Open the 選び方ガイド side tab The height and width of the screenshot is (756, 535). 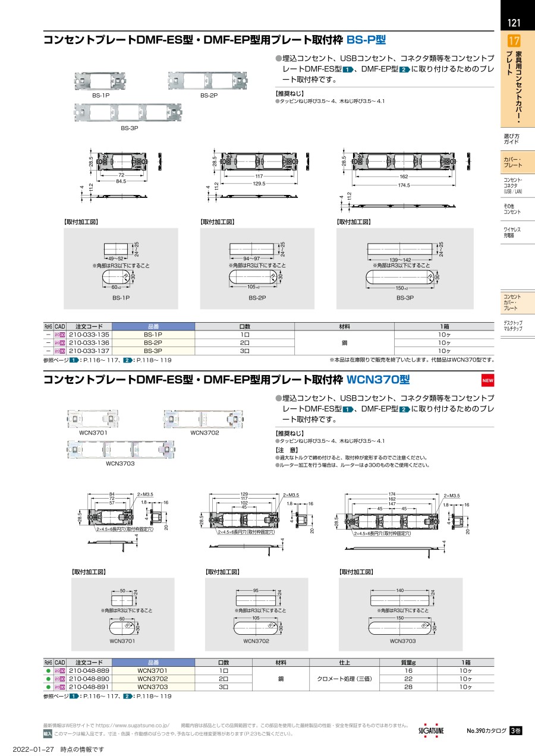pyautogui.click(x=511, y=140)
